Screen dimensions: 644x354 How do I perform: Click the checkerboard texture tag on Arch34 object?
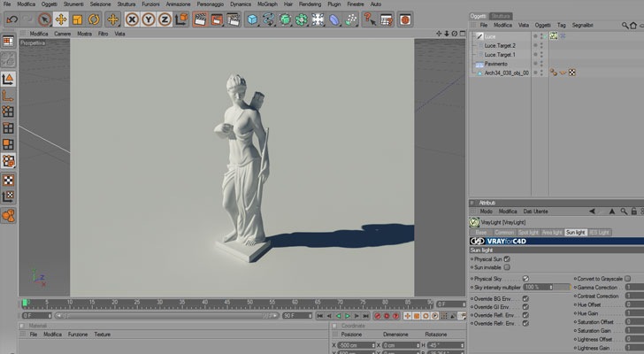pos(571,73)
